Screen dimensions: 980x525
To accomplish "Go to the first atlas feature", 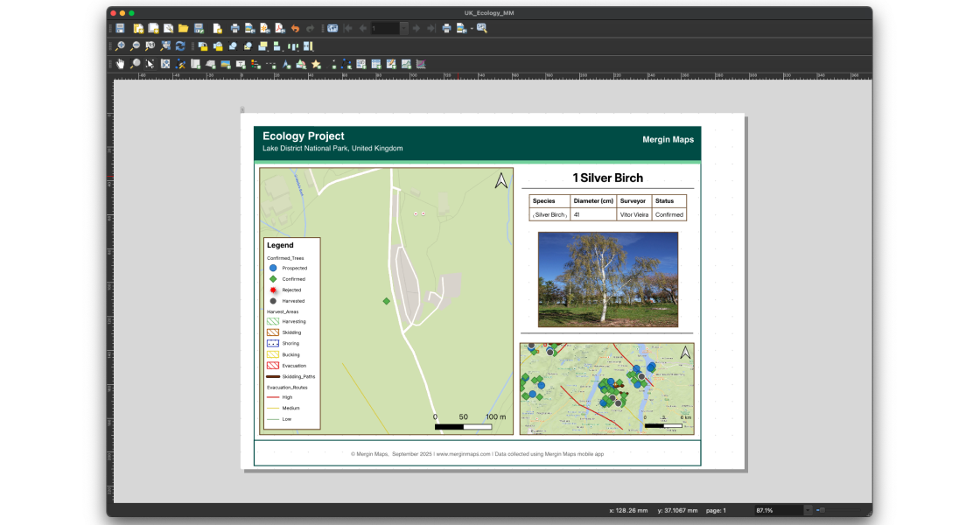I will click(x=346, y=27).
